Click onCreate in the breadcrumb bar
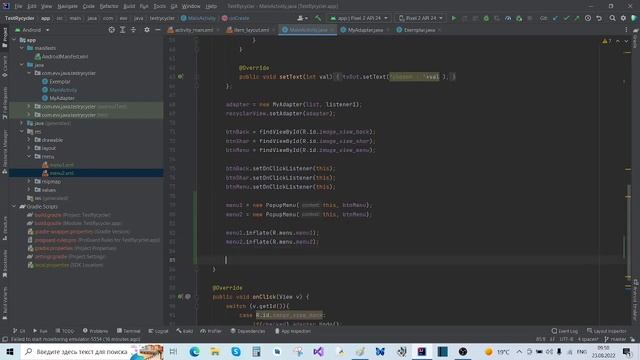This screenshot has height=360, width=640. click(236, 18)
